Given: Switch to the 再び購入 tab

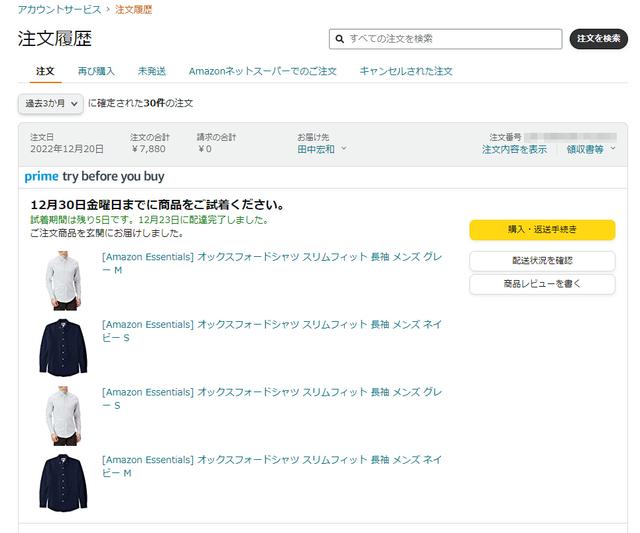Looking at the screenshot, I should click(96, 71).
